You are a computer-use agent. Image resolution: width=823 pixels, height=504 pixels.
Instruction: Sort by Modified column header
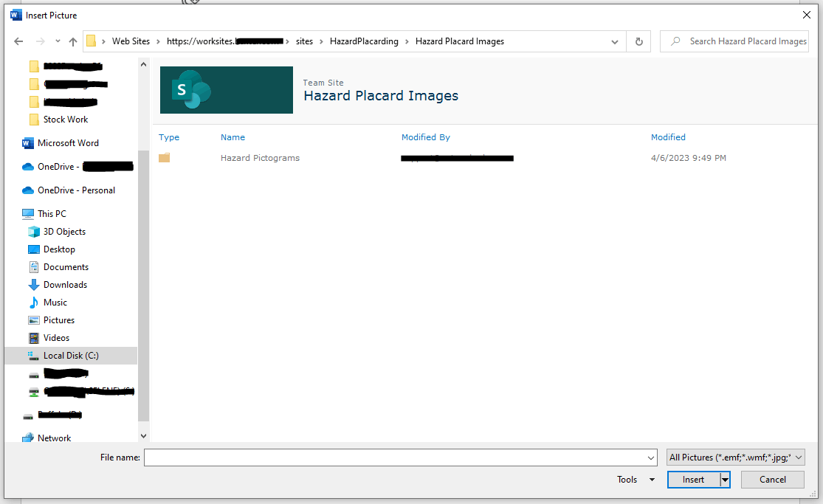point(668,137)
